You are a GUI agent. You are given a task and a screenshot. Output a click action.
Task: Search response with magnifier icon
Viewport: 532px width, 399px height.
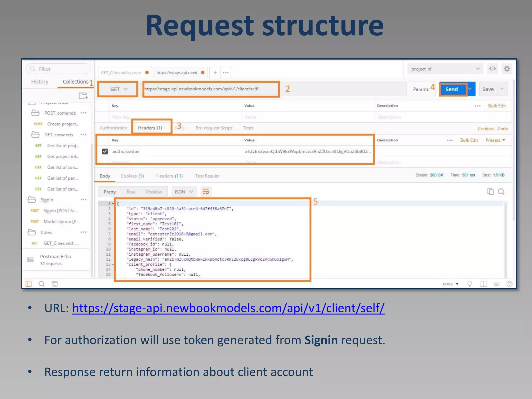(x=501, y=192)
